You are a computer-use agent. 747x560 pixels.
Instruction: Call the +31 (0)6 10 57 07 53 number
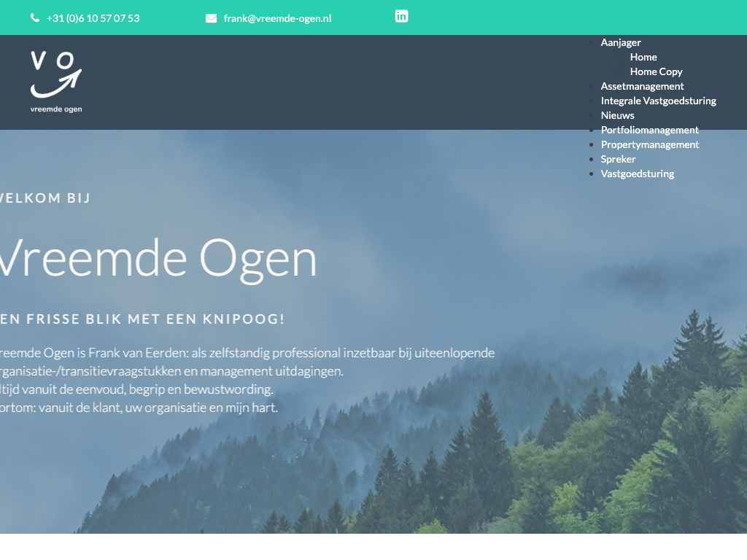coord(93,18)
